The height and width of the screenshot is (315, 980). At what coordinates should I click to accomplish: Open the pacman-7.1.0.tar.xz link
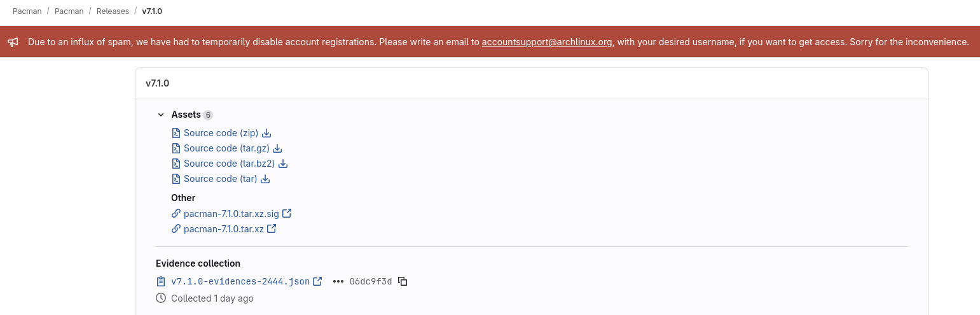pos(223,228)
